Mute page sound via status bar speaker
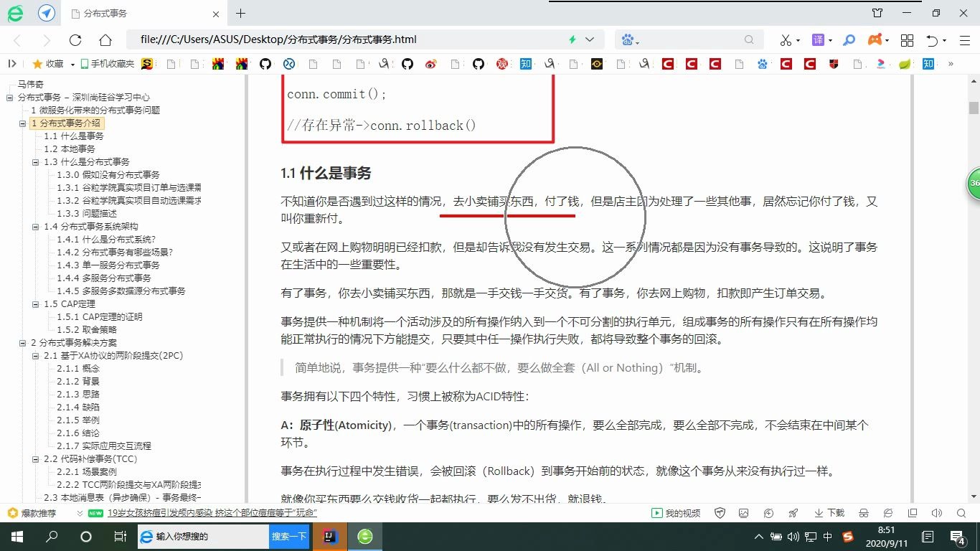 936,513
